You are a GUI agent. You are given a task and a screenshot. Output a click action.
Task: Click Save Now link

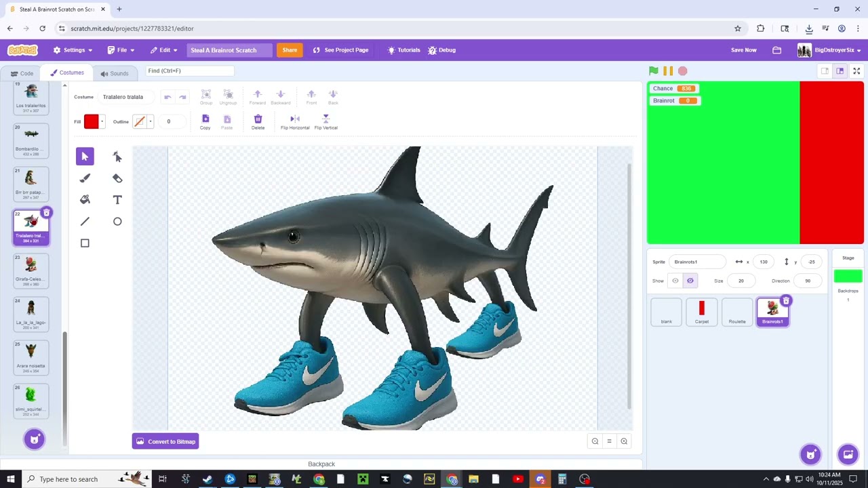click(x=744, y=50)
